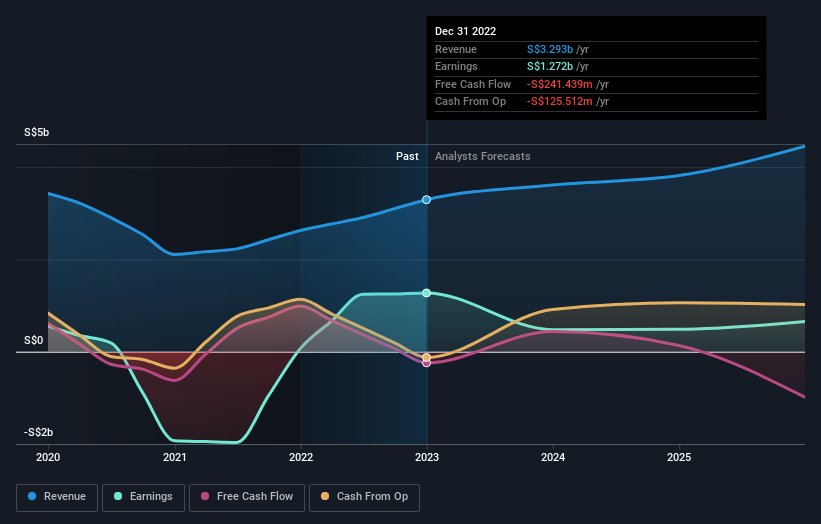Toggle the Cash From Op legend button

click(x=364, y=497)
